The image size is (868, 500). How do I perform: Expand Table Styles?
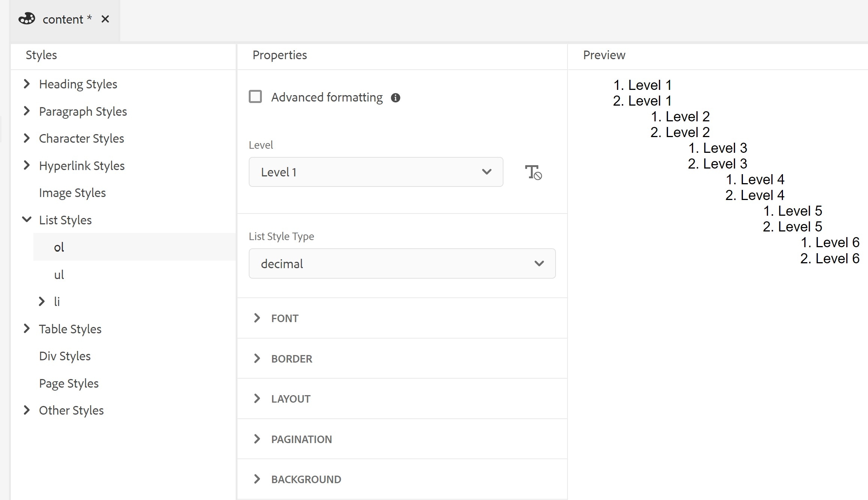pos(26,328)
